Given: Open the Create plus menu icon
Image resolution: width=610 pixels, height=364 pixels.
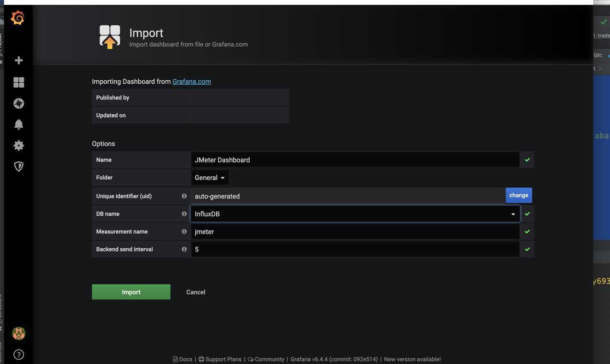Looking at the screenshot, I should tap(19, 60).
